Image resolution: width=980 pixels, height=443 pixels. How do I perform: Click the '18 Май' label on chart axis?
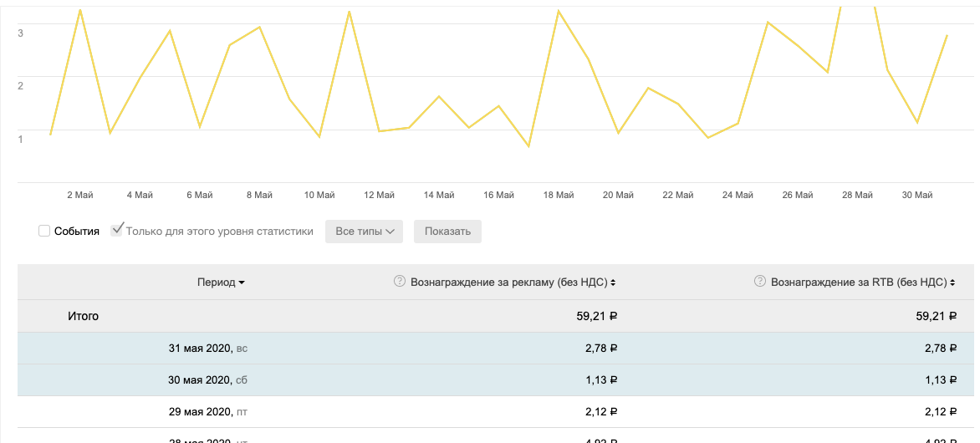[x=559, y=196]
